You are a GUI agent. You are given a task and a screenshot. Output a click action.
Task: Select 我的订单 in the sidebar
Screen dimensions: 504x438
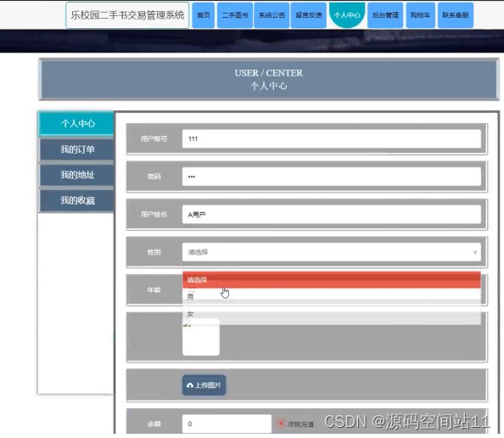(x=77, y=149)
